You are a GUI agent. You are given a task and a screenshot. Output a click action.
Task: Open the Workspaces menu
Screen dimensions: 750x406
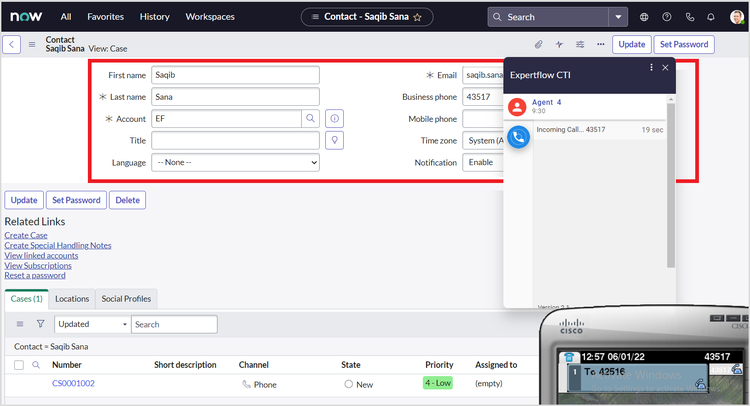(x=210, y=17)
